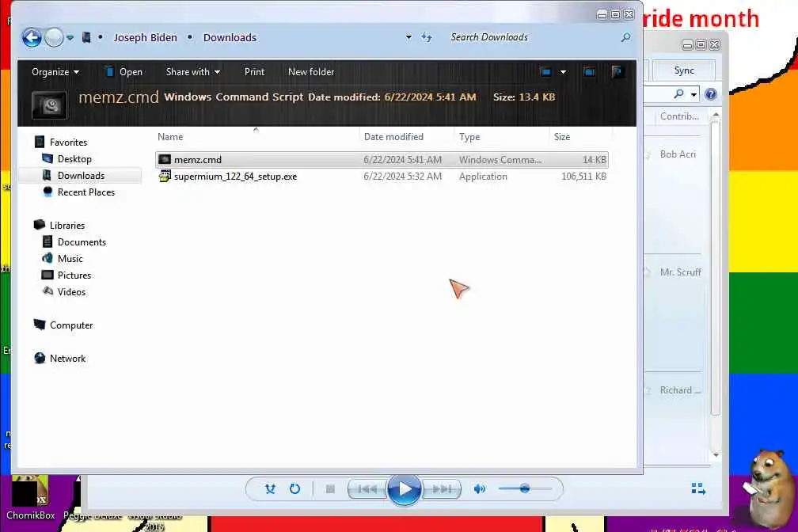Open Videos library

click(71, 292)
